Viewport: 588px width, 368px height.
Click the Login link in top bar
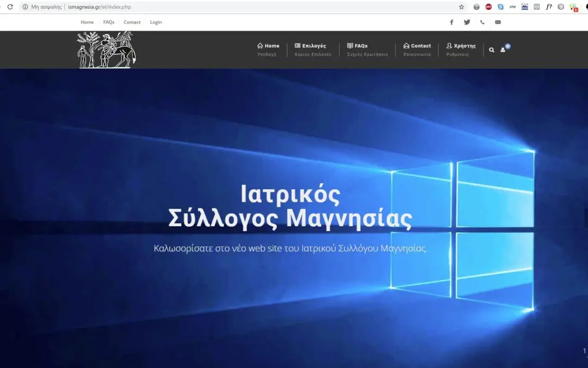tap(156, 22)
